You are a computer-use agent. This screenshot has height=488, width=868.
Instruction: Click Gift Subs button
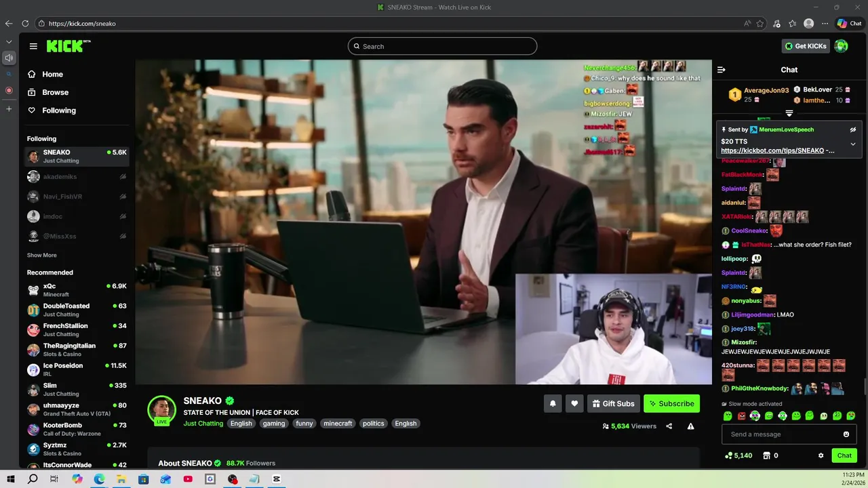tap(614, 403)
